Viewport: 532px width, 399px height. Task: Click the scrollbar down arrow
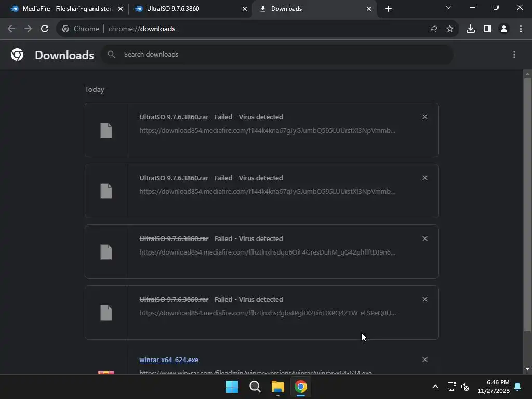click(x=527, y=369)
